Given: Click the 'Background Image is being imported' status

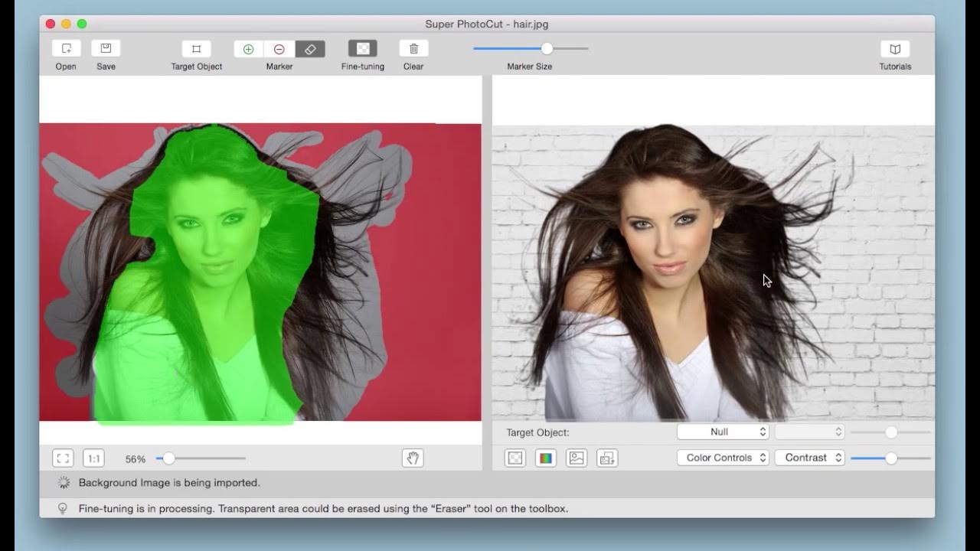Looking at the screenshot, I should point(169,483).
